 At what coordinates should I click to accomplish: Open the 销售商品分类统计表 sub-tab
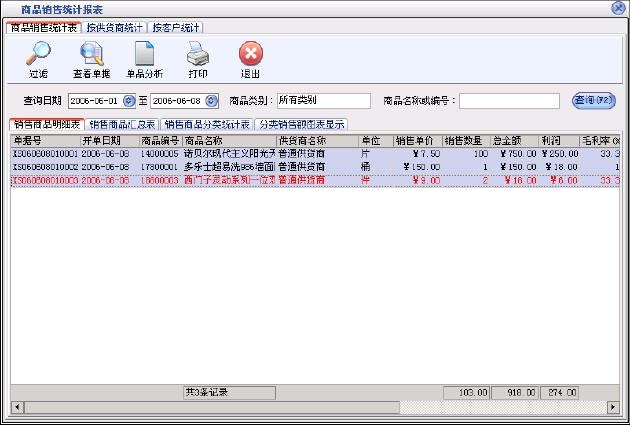[x=207, y=125]
